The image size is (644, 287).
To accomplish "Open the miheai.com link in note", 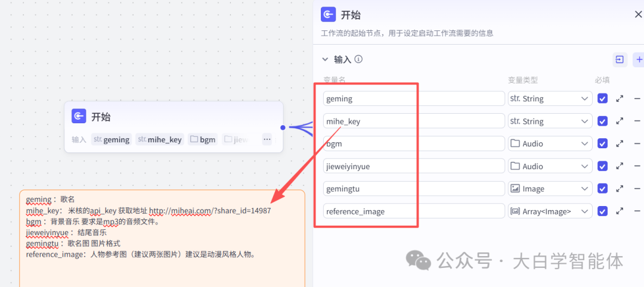I will (210, 210).
